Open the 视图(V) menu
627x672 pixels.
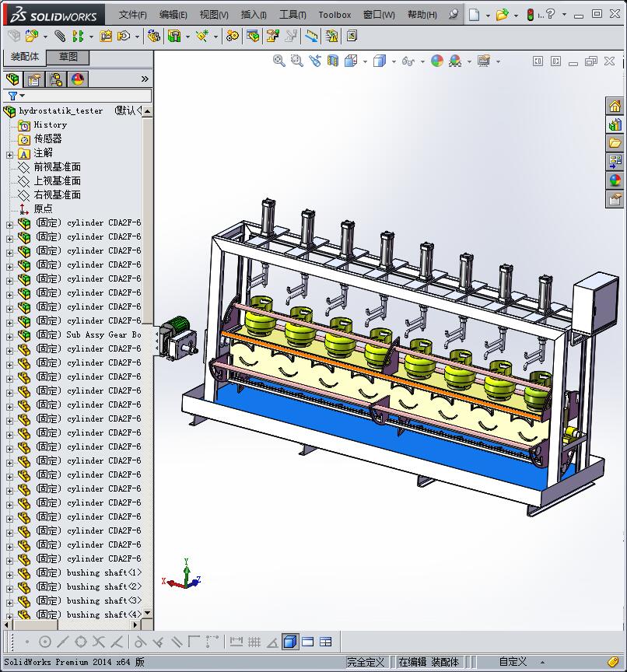tap(214, 15)
